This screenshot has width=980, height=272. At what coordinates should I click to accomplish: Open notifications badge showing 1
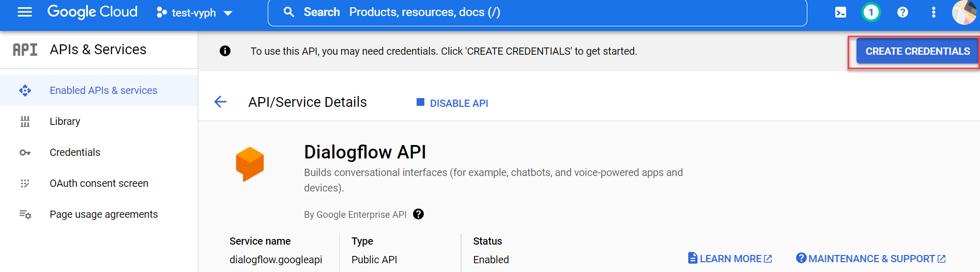click(871, 12)
